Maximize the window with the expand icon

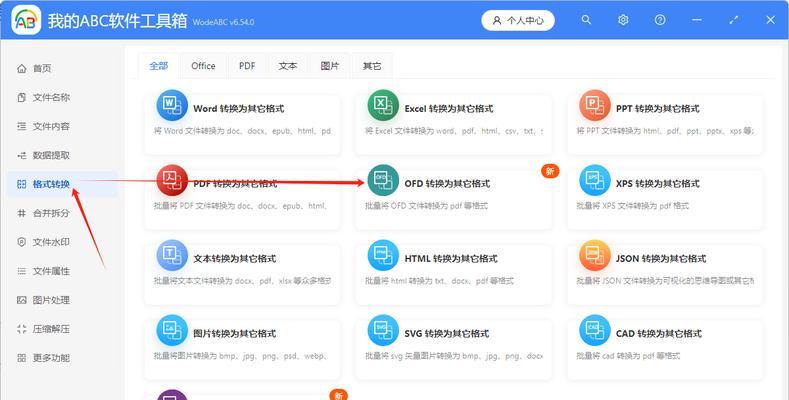click(x=734, y=20)
